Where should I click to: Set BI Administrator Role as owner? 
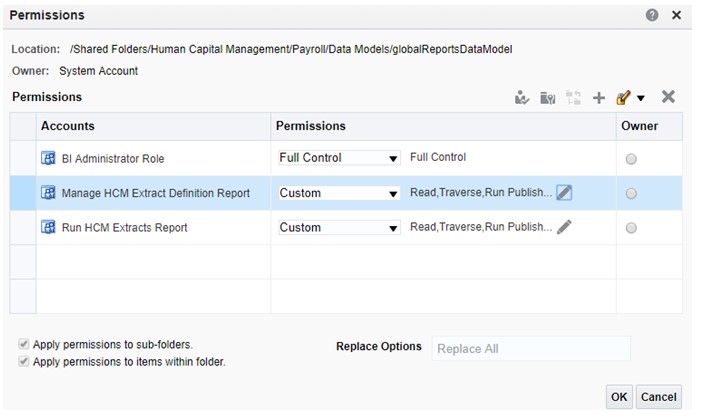point(631,159)
